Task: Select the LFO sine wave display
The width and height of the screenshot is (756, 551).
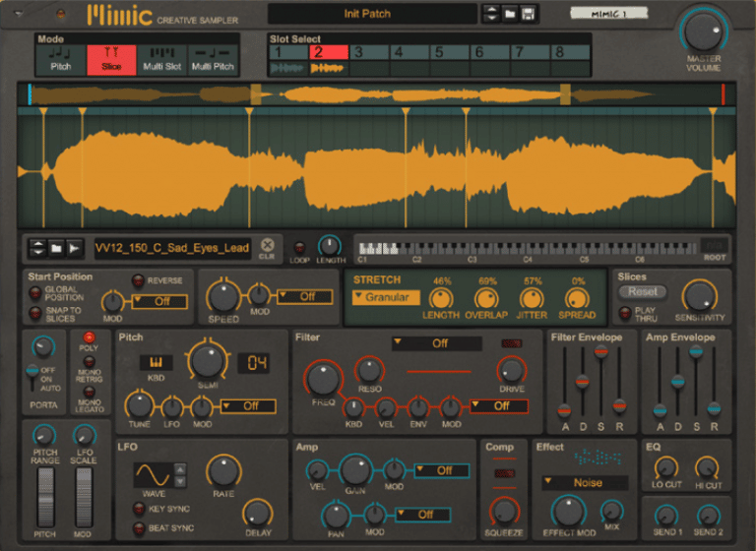Action: (x=153, y=475)
